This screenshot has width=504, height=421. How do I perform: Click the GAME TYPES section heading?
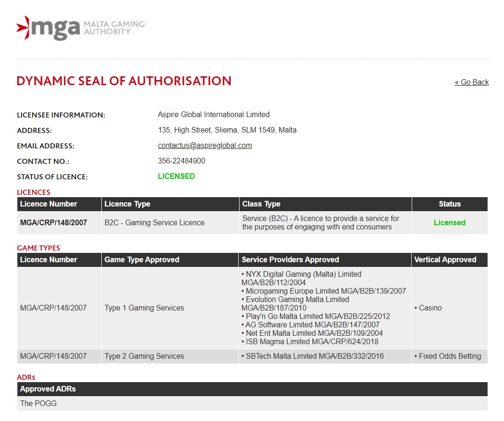38,248
